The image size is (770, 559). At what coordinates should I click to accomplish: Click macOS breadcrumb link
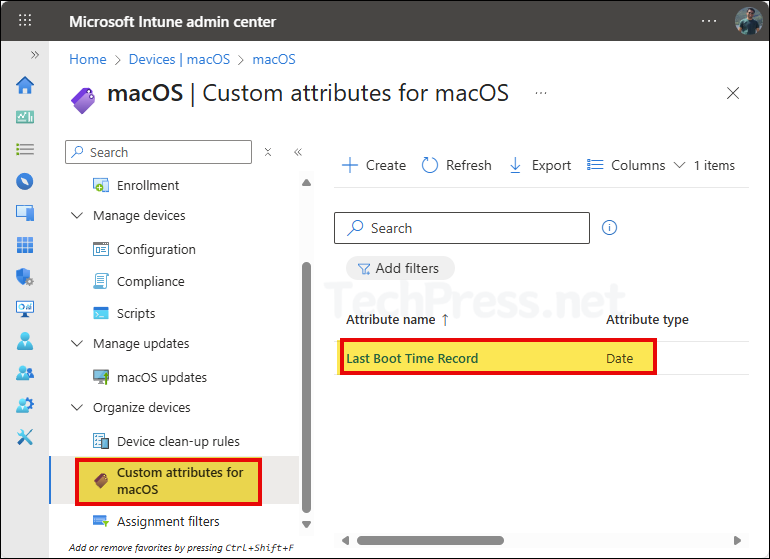(274, 59)
